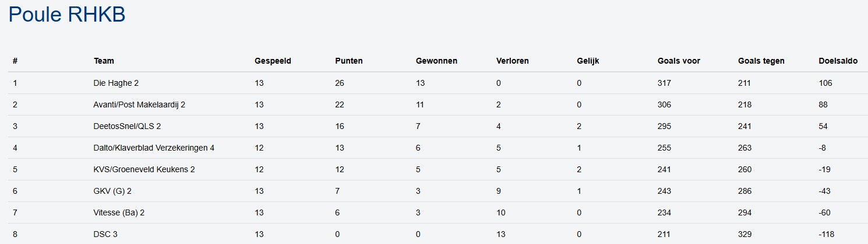The height and width of the screenshot is (244, 868).
Task: Select the Goals tegen column header
Action: click(x=761, y=61)
